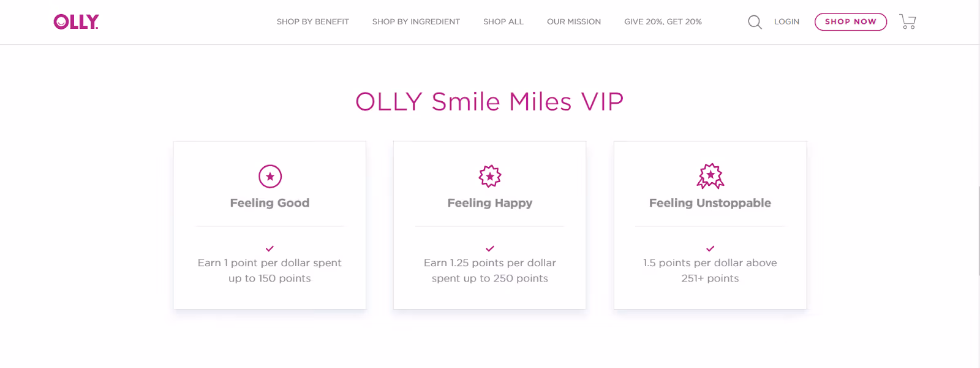The image size is (980, 368).
Task: Select GIVE 20%, GET 20% in navigation
Action: coord(663,21)
